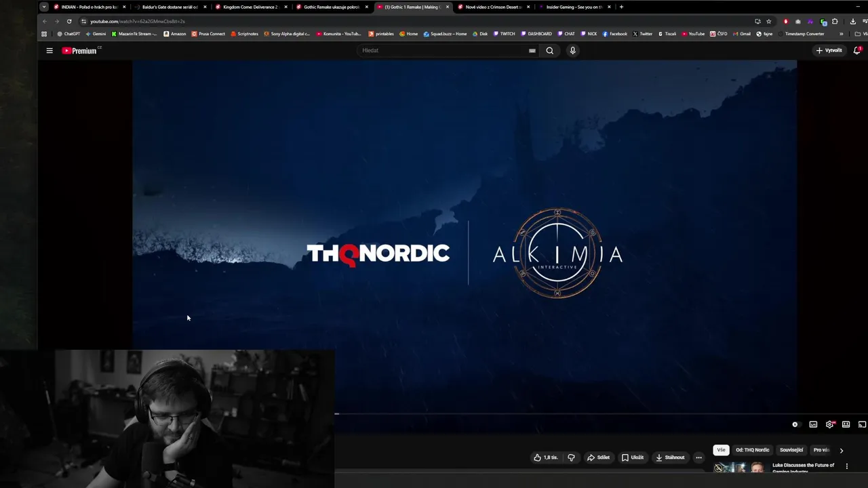This screenshot has width=868, height=488.
Task: Select the Vše filter chip
Action: pos(721,450)
